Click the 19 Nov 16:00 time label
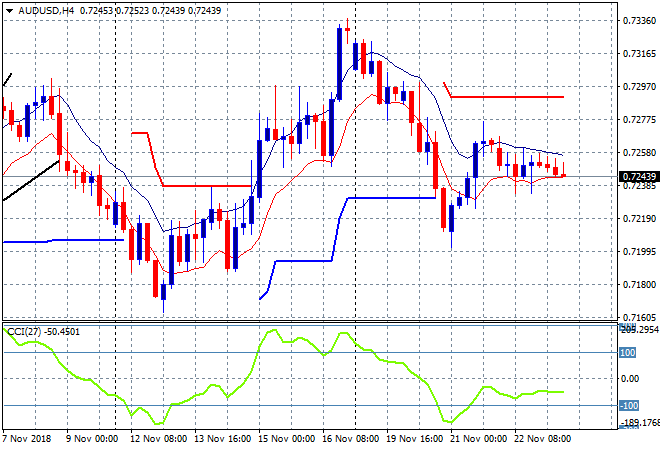The height and width of the screenshot is (450, 660). coord(414,439)
